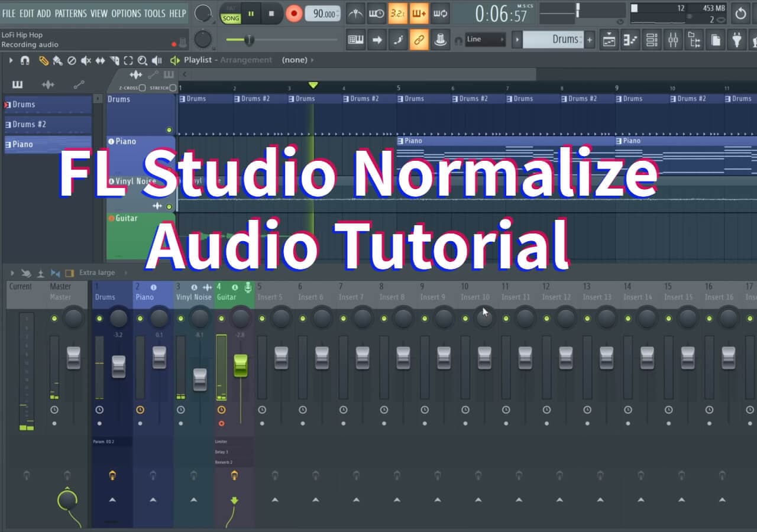This screenshot has width=757, height=532.
Task: Open the PATTERNS menu
Action: [70, 13]
